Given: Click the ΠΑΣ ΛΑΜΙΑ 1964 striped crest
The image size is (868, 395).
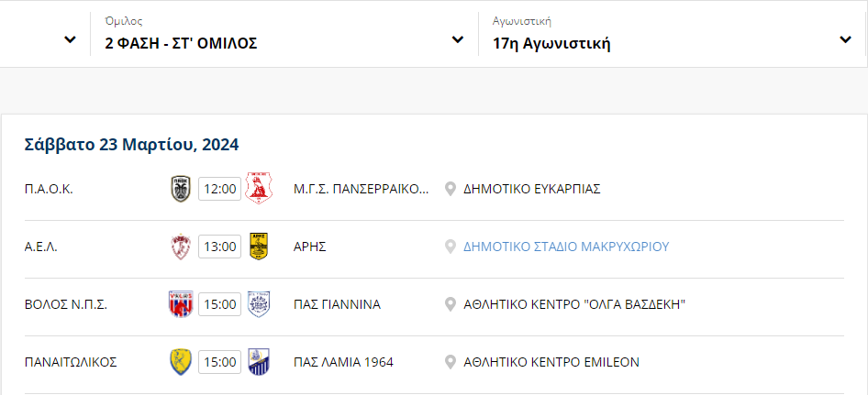Looking at the screenshot, I should click(259, 362).
